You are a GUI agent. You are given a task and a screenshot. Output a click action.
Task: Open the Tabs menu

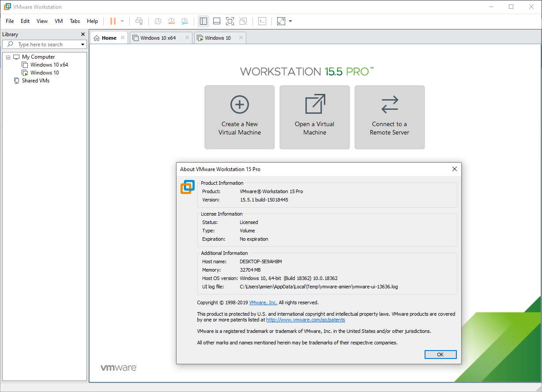click(75, 21)
